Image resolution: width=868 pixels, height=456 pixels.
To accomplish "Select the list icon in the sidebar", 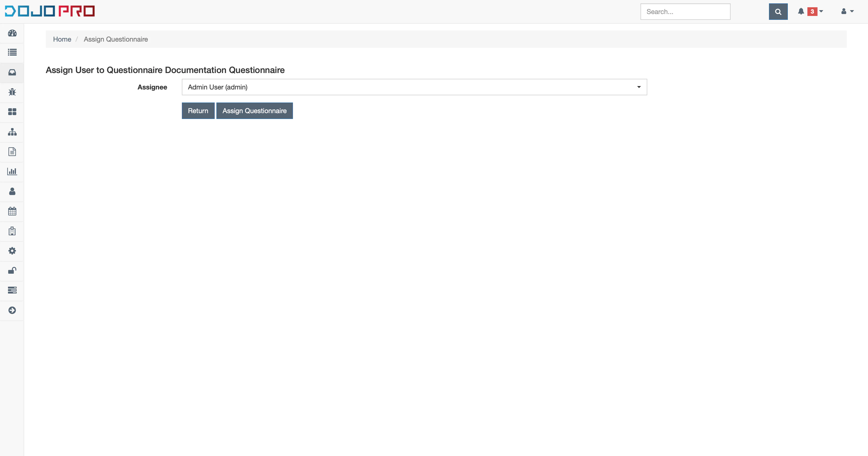I will (12, 53).
